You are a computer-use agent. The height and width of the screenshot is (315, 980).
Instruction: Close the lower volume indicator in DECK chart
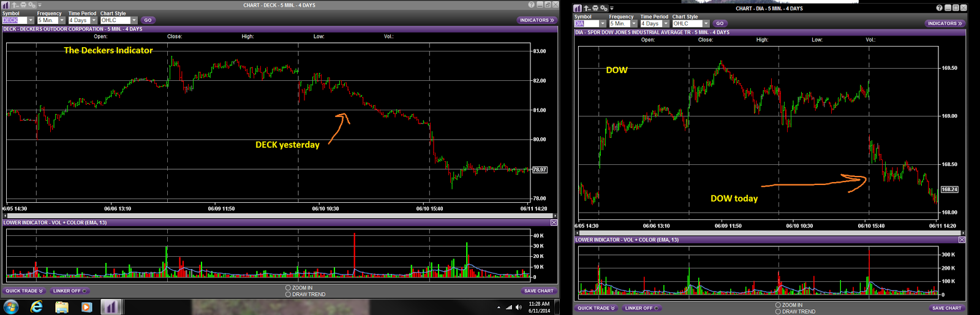click(554, 222)
